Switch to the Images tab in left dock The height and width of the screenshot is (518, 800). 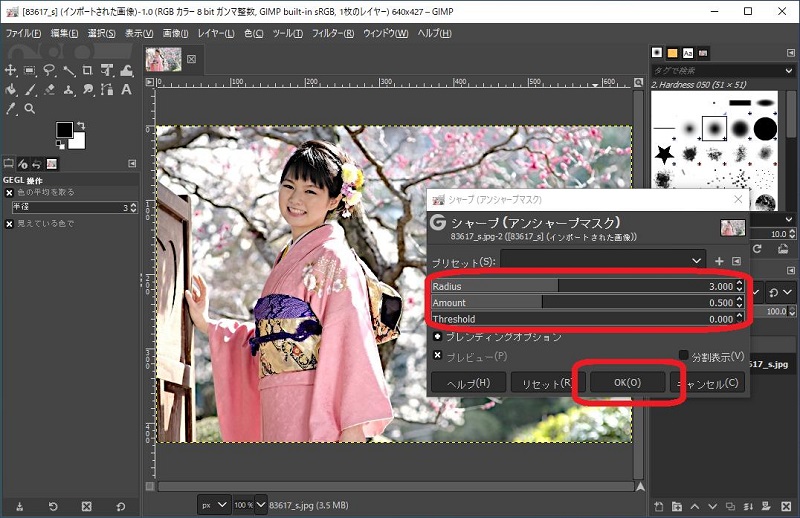[52, 164]
